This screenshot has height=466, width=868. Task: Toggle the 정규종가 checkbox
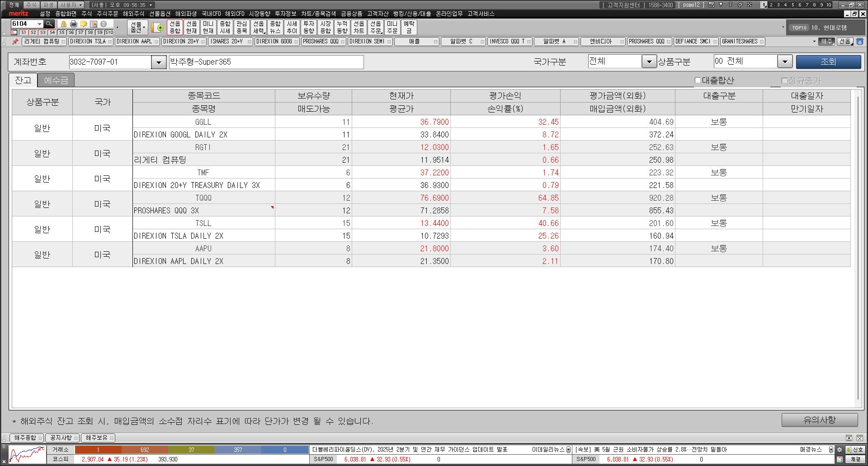pos(784,81)
